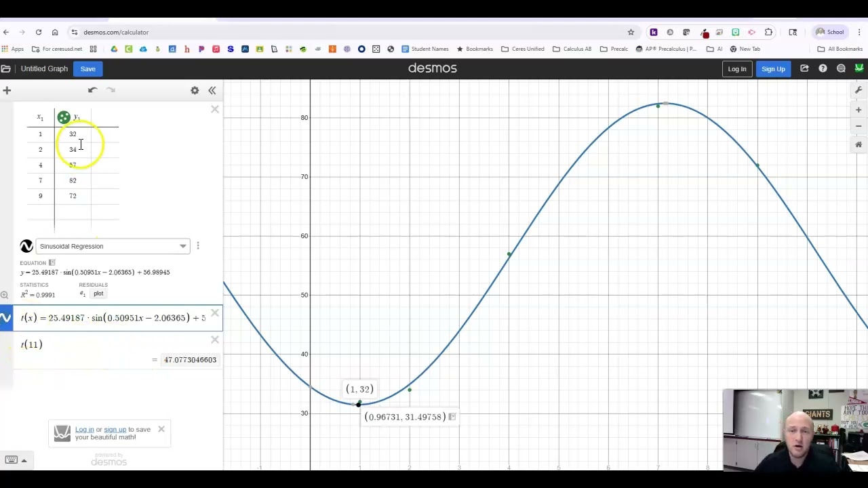This screenshot has height=488, width=868.
Task: Open the Log in link in popup
Action: (85, 429)
